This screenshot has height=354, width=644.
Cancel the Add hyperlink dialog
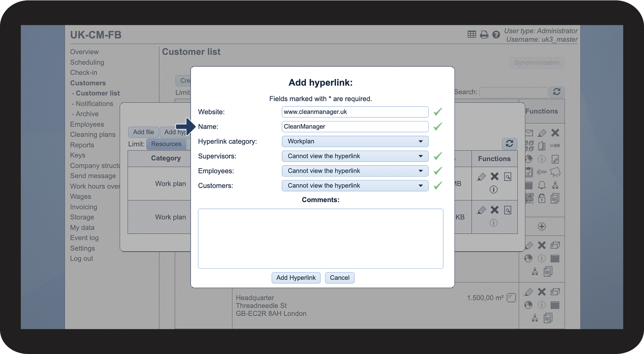(340, 278)
